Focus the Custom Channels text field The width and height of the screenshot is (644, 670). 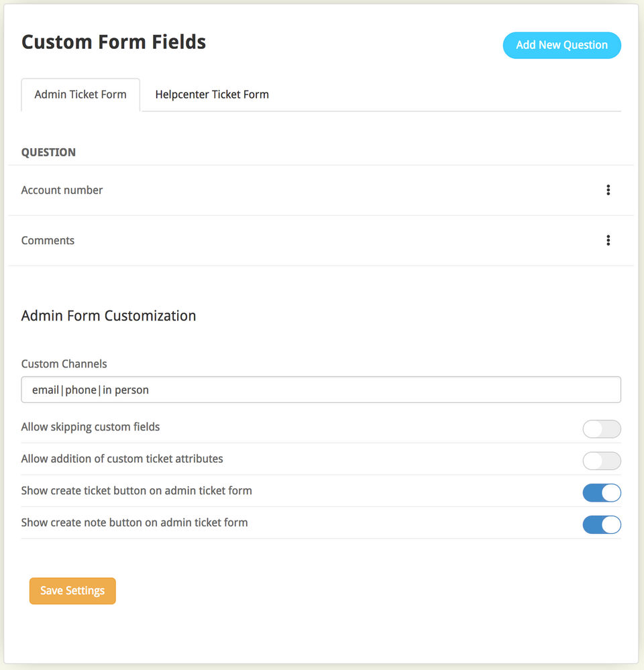point(321,390)
